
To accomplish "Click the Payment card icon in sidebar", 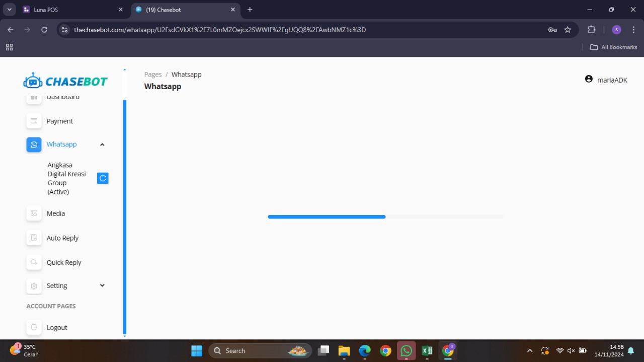I will click(x=34, y=121).
